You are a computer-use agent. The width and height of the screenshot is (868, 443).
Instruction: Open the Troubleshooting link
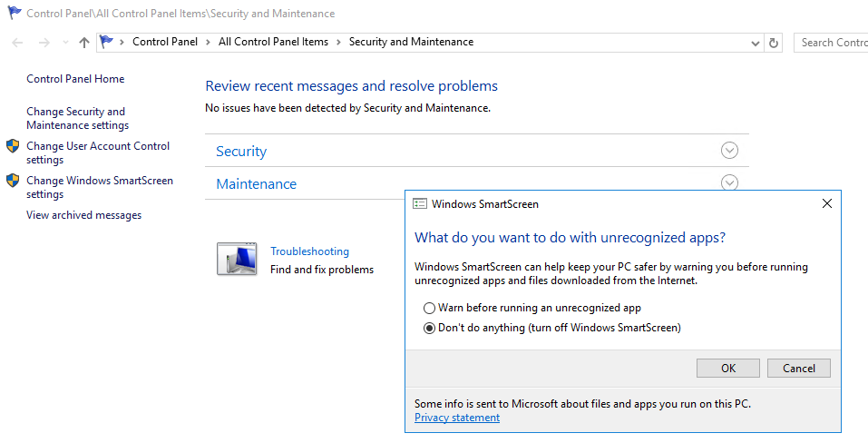(309, 251)
